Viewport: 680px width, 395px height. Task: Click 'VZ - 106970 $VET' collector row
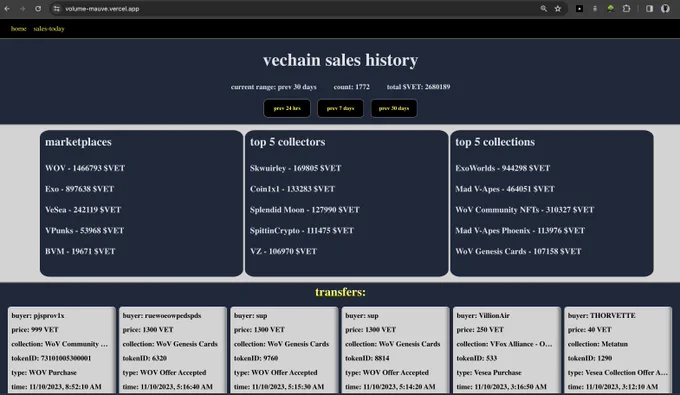tap(284, 251)
